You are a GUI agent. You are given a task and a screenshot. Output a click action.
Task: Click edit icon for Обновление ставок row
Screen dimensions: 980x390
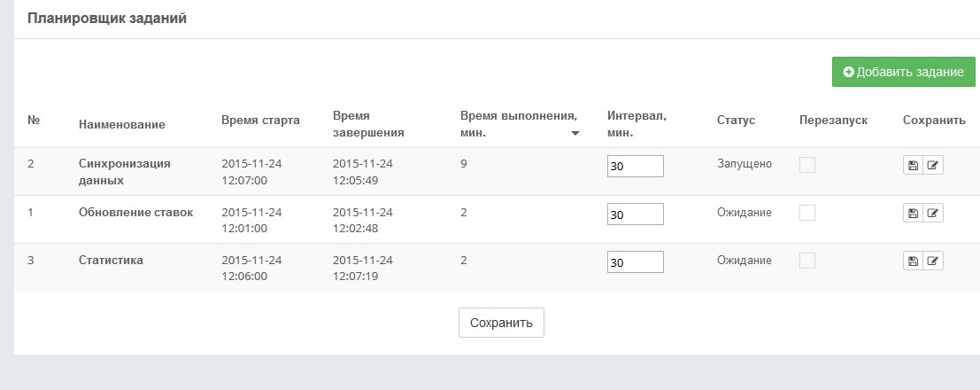(x=932, y=213)
